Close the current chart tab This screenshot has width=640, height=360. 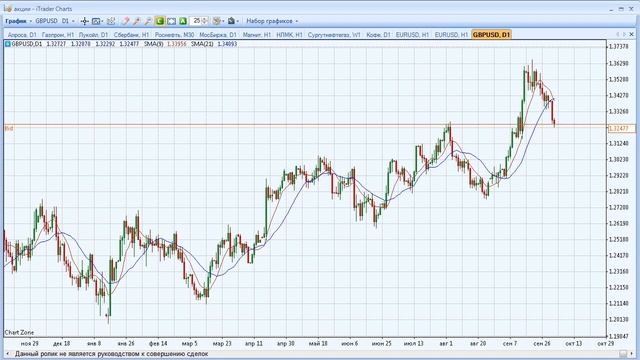pos(632,35)
